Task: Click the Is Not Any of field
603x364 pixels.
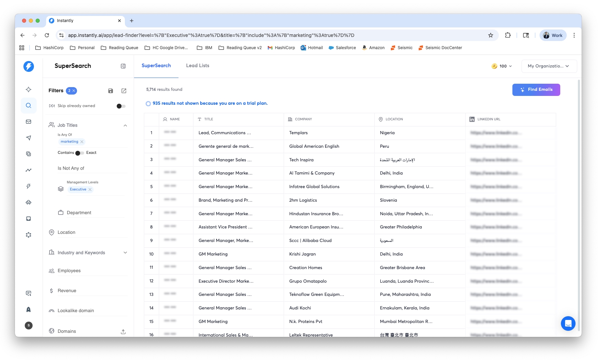Action: (x=92, y=168)
